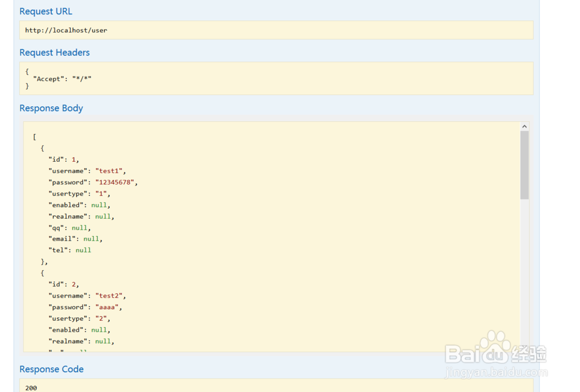
Task: Click the "qq": null line of the first user
Action: pos(70,228)
